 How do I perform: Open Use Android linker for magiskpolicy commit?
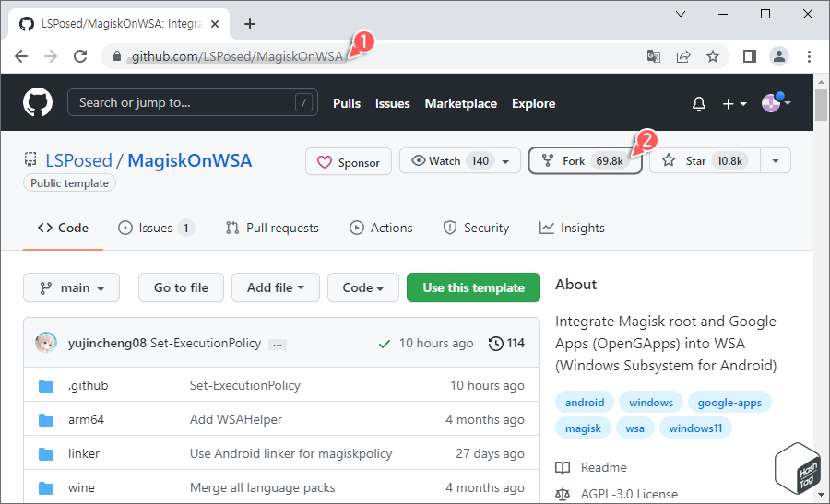point(290,453)
